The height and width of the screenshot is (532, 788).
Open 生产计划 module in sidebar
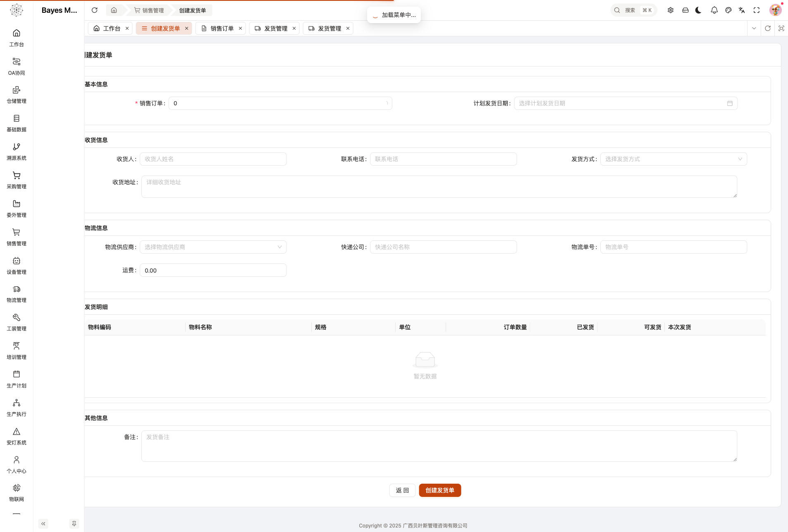17,379
